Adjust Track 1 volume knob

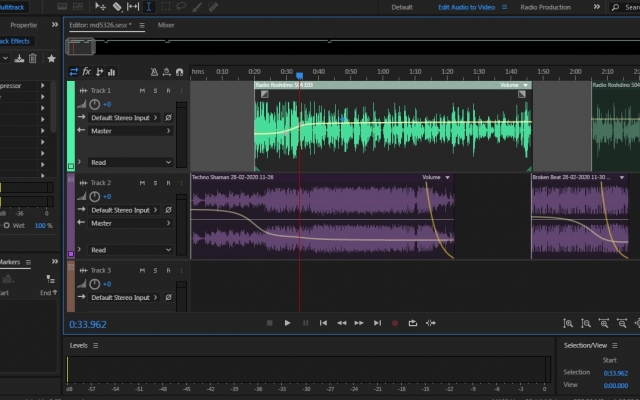coord(95,104)
